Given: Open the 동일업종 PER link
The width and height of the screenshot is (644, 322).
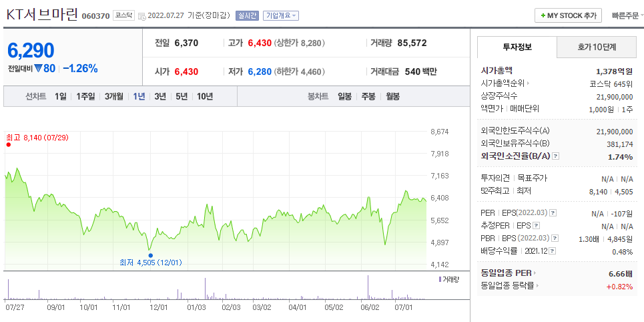Looking at the screenshot, I should click(506, 273).
